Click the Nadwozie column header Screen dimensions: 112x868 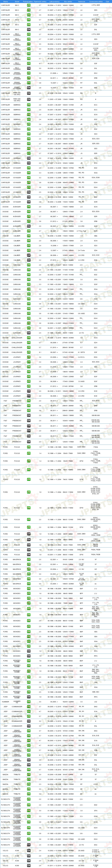coord(81,2)
